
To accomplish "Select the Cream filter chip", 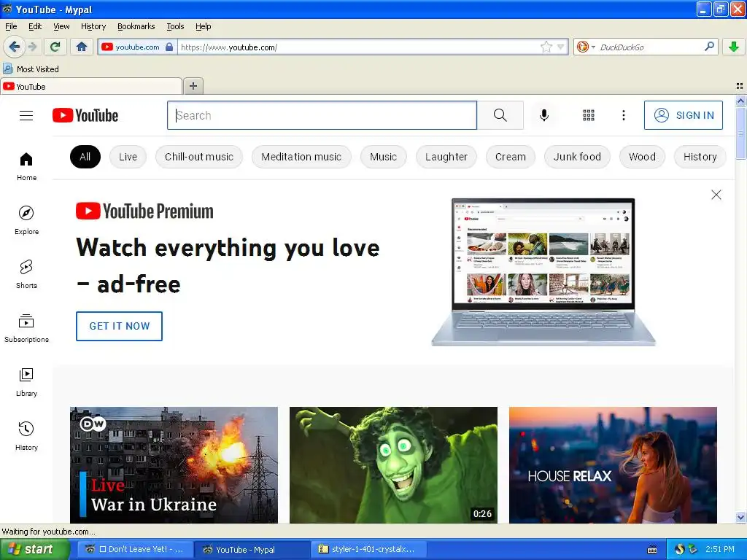I will pyautogui.click(x=510, y=157).
